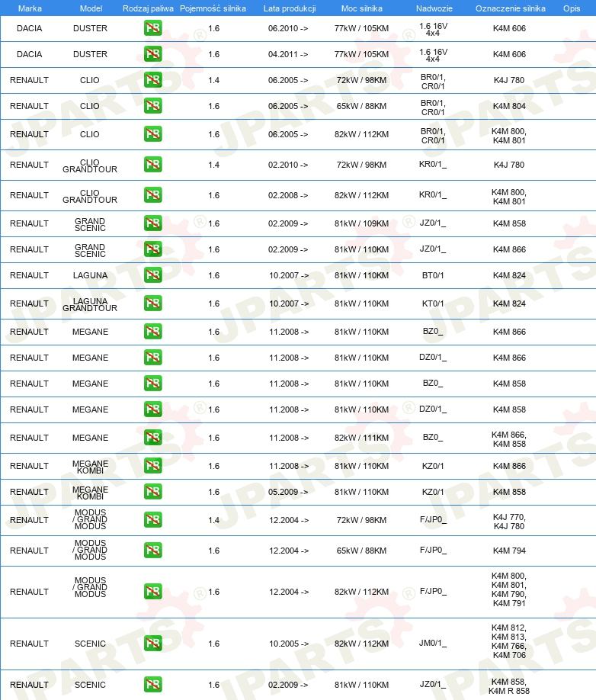
Task: Select the 04.2011 -> production date cell
Action: point(288,54)
